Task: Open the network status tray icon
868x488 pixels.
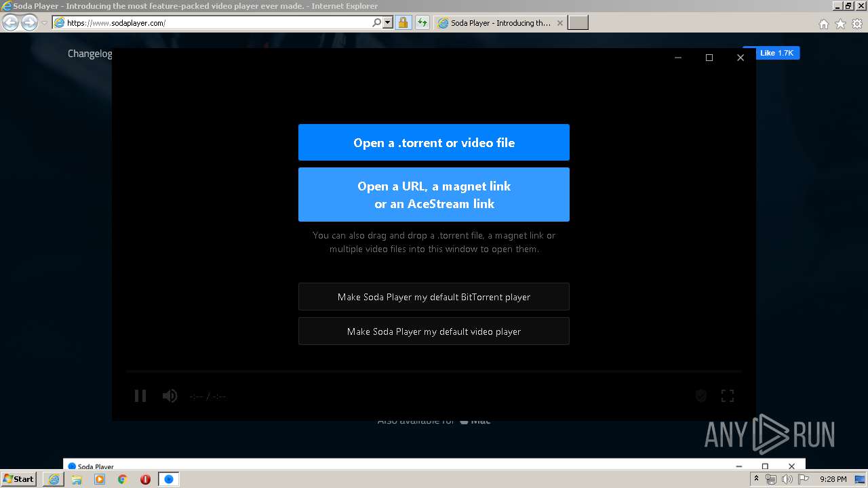Action: (771, 479)
